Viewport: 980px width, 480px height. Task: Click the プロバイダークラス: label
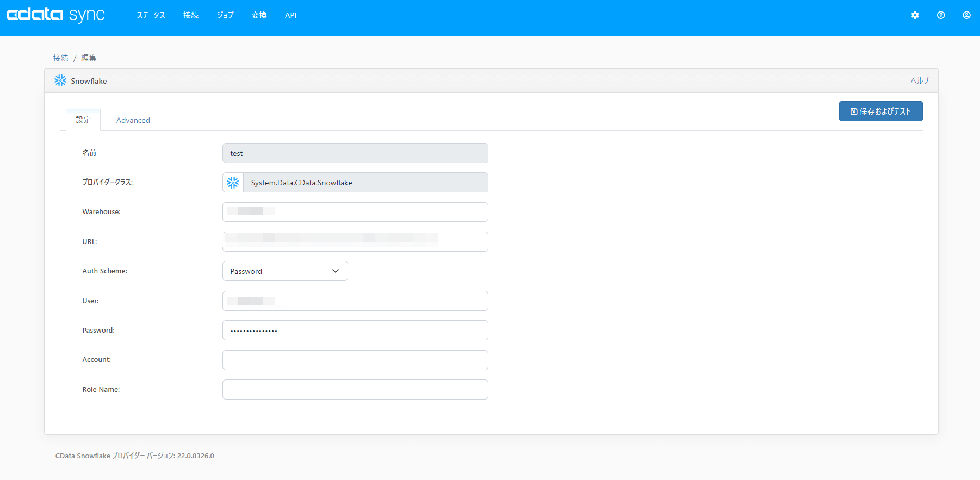point(108,182)
